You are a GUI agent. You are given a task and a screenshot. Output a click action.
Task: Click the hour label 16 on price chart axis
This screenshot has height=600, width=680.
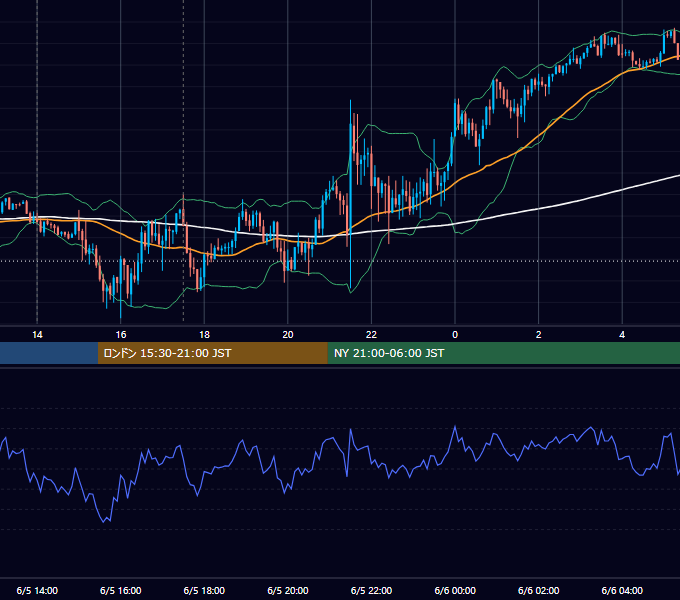pyautogui.click(x=121, y=335)
